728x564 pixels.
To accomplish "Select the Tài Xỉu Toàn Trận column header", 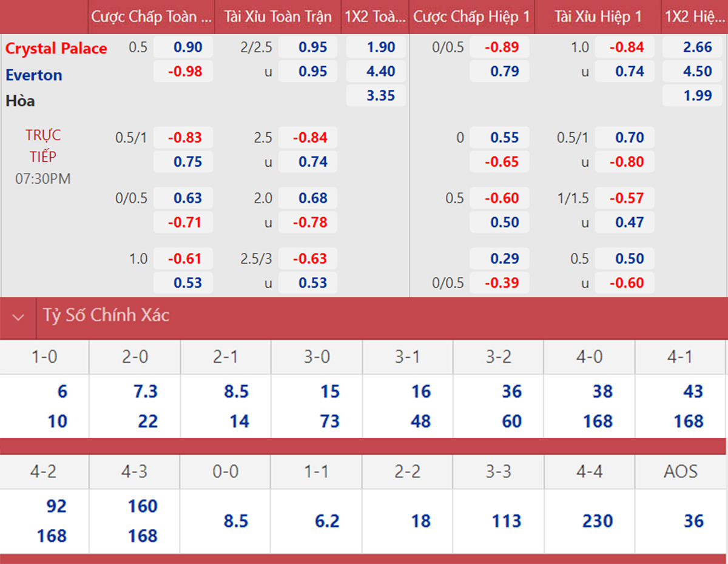I will point(278,16).
